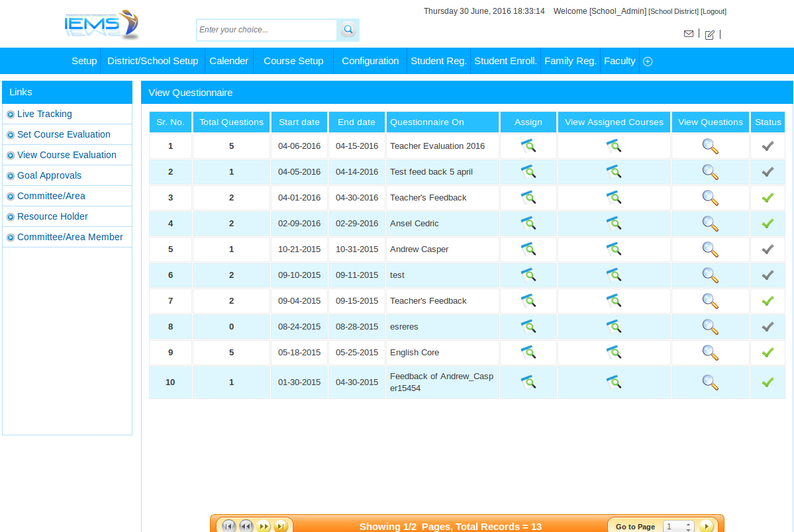View questions of Test feed back 5 april

710,172
